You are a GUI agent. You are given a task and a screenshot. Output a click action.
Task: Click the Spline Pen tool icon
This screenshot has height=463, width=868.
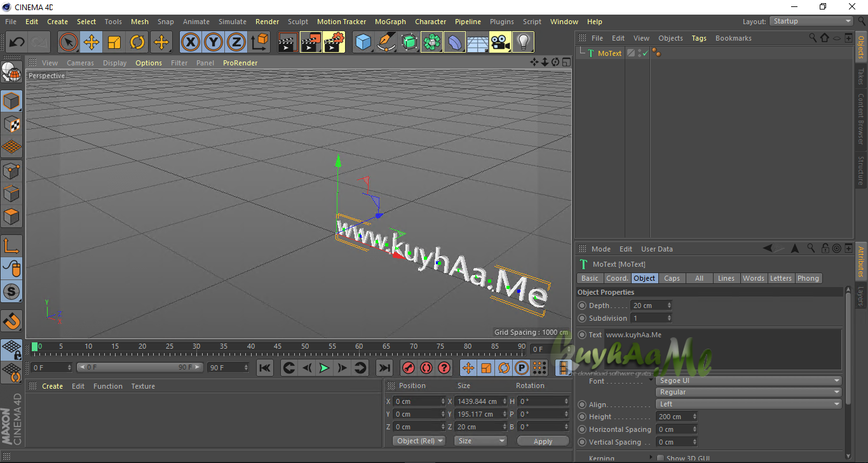click(x=386, y=43)
